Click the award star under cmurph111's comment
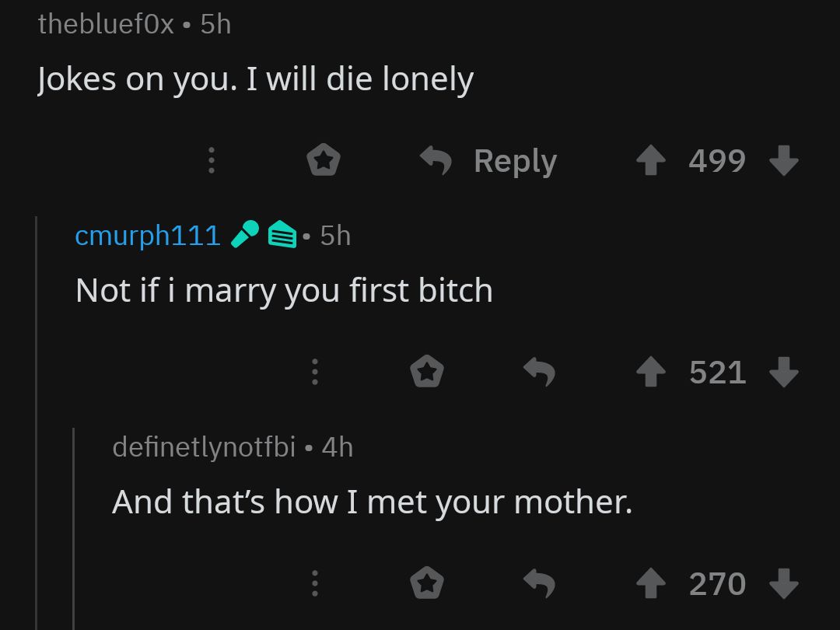The image size is (840, 630). pyautogui.click(x=426, y=373)
